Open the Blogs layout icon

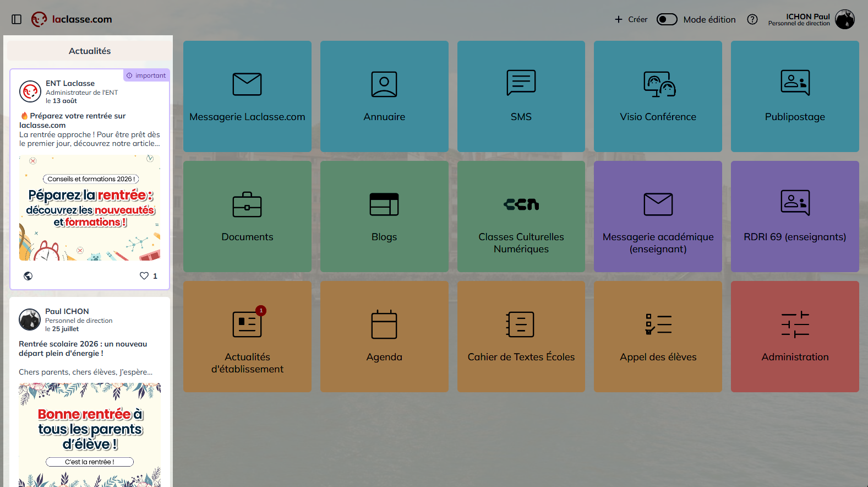pos(384,204)
